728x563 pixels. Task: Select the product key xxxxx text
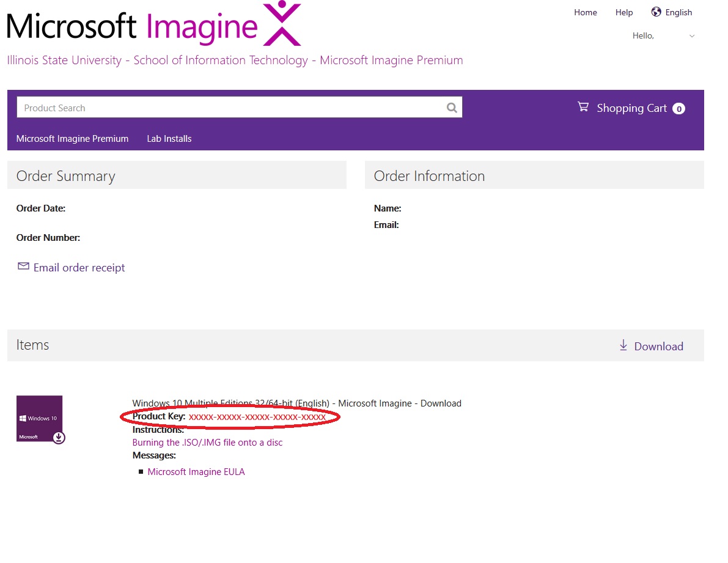(x=257, y=417)
